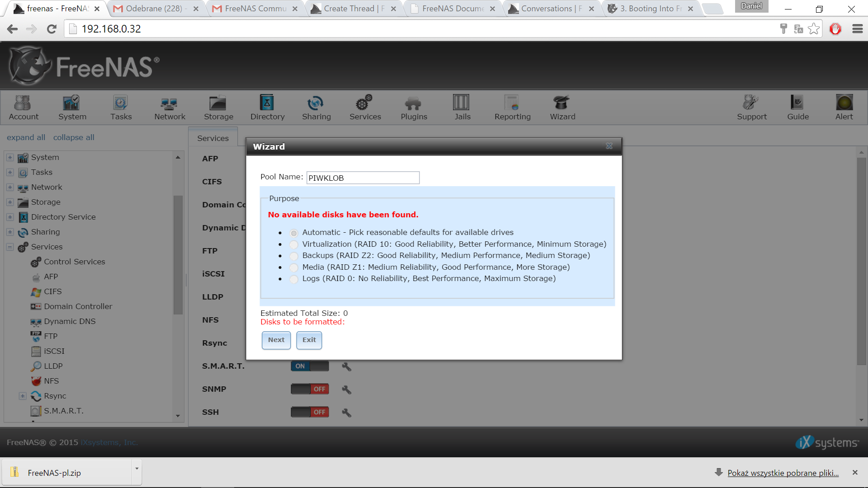This screenshot has width=868, height=488.
Task: Open the Chrome hamburger menu
Action: point(857,29)
